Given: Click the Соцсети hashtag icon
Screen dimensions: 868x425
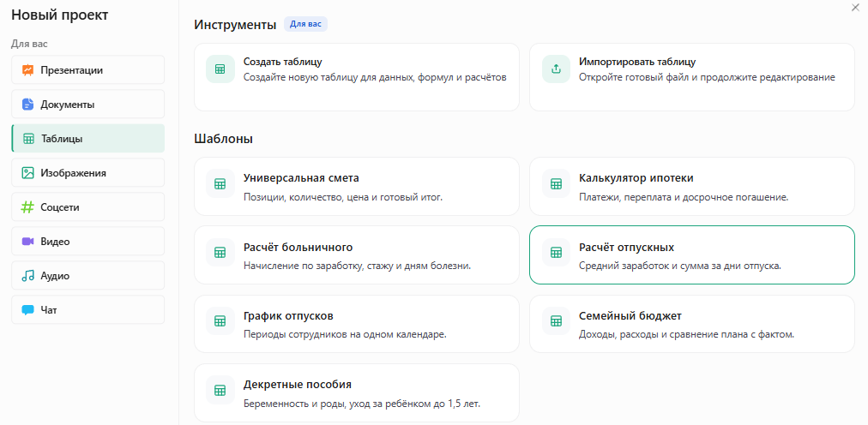Looking at the screenshot, I should coord(27,207).
